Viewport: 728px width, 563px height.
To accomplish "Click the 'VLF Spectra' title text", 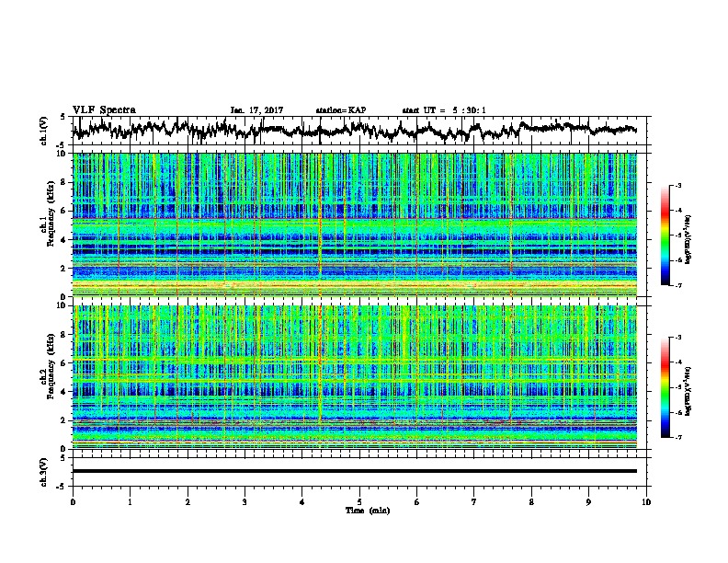I will tap(104, 110).
